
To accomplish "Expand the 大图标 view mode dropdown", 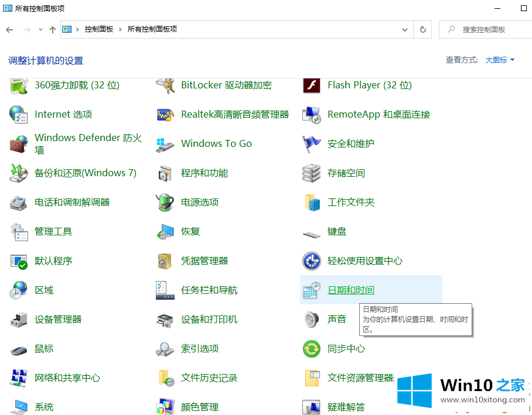I will (x=500, y=60).
